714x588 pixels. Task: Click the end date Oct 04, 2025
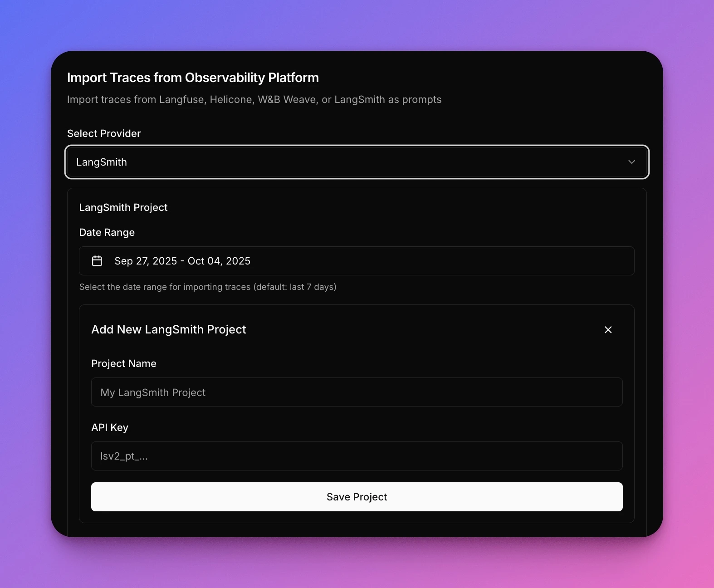[x=219, y=261]
